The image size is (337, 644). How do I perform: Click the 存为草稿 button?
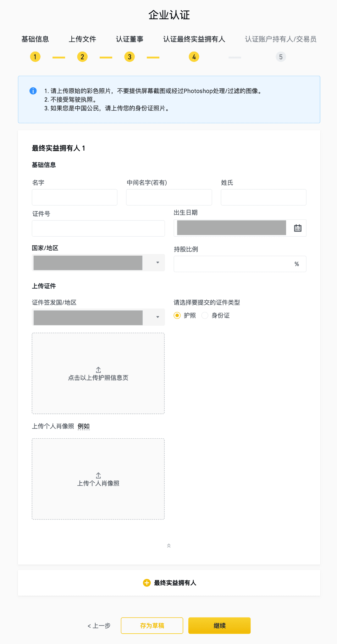point(152,625)
